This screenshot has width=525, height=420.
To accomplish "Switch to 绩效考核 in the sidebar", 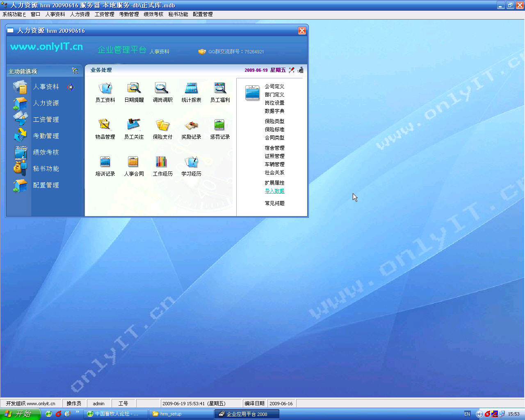I will (46, 152).
